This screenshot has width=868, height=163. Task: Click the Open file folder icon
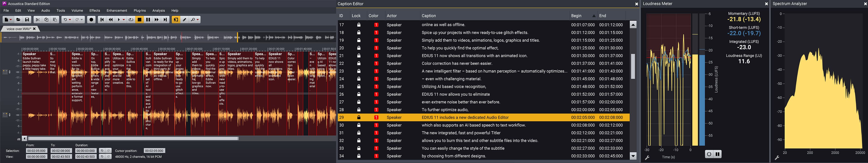pos(19,20)
